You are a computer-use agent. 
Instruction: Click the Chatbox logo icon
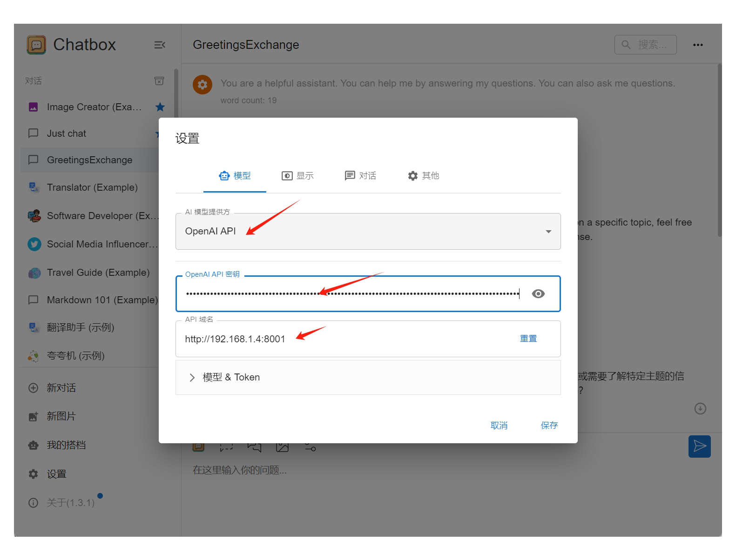pos(36,45)
